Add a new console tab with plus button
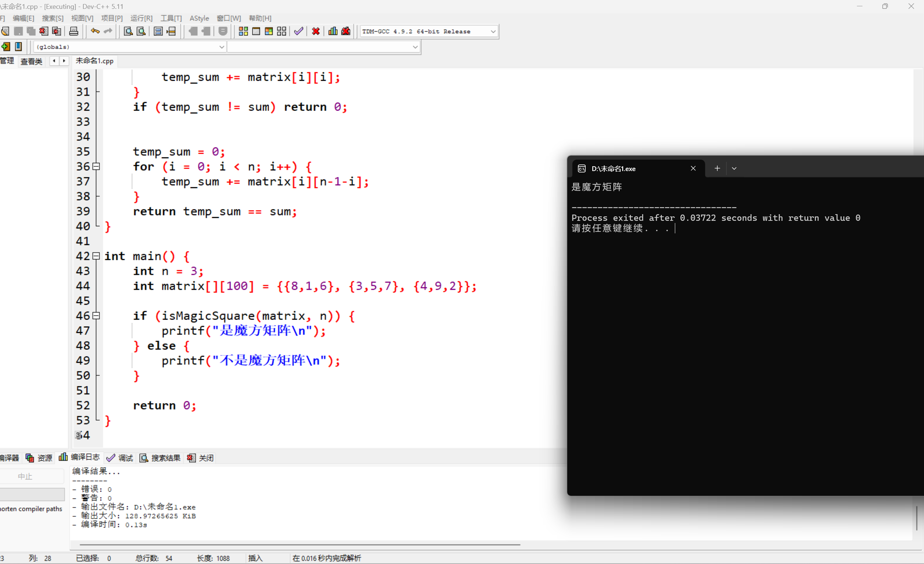The image size is (924, 564). 717,168
